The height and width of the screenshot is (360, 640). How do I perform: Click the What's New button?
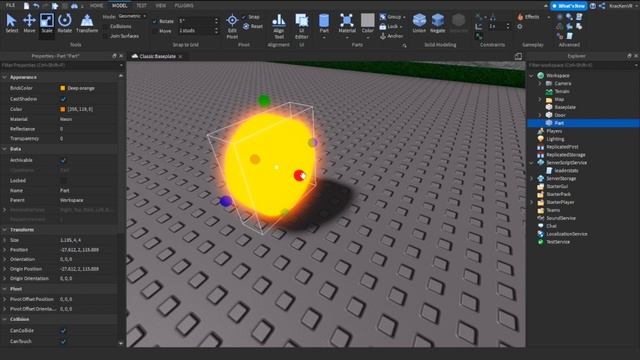(569, 6)
